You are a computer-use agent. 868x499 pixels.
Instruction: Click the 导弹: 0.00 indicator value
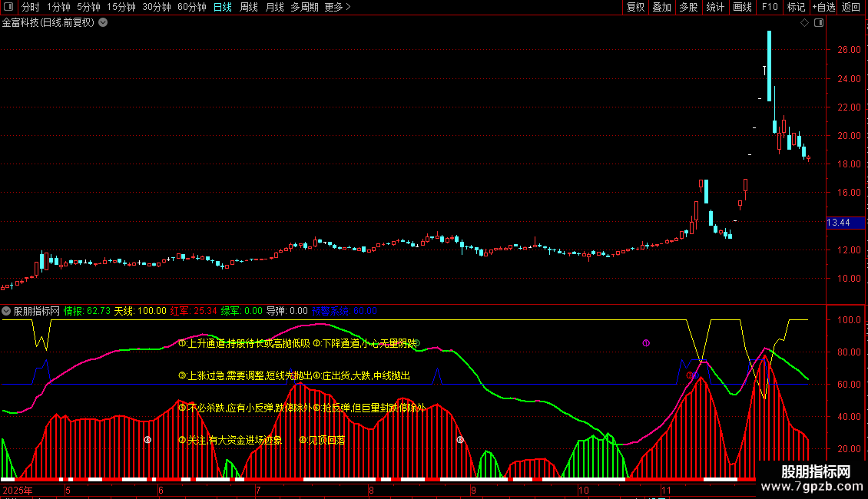(x=287, y=311)
